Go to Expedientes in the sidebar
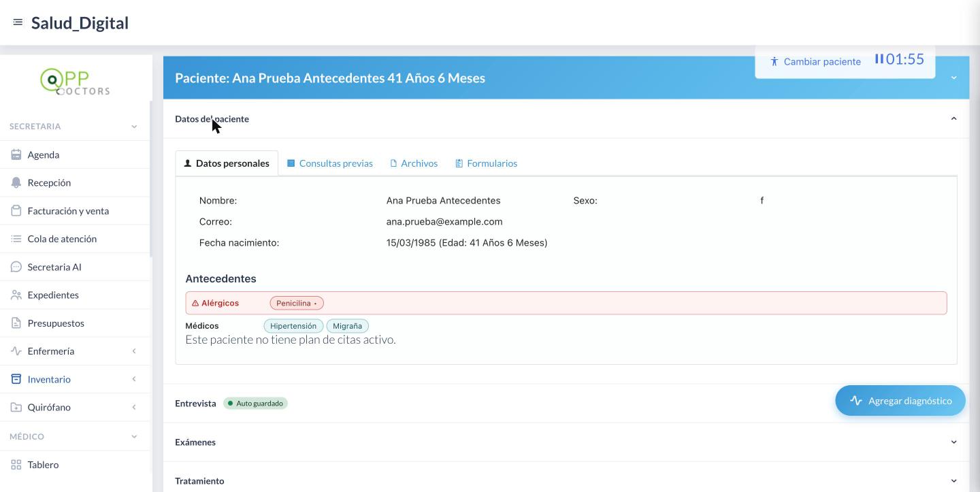Screen dimensions: 980x492 [75, 295]
